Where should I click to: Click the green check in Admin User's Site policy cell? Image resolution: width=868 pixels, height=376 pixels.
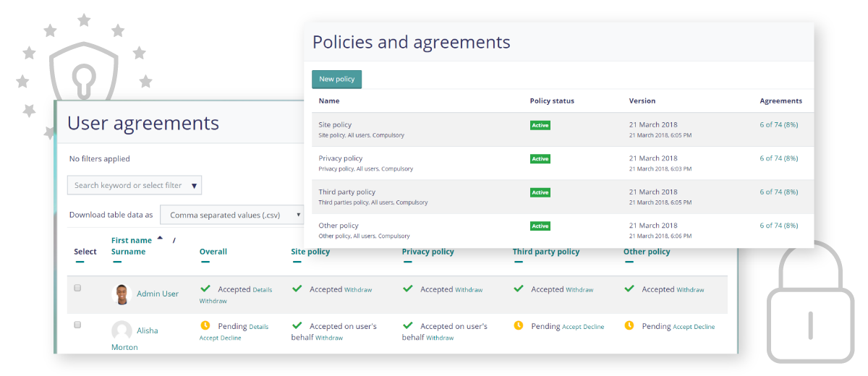coord(297,289)
